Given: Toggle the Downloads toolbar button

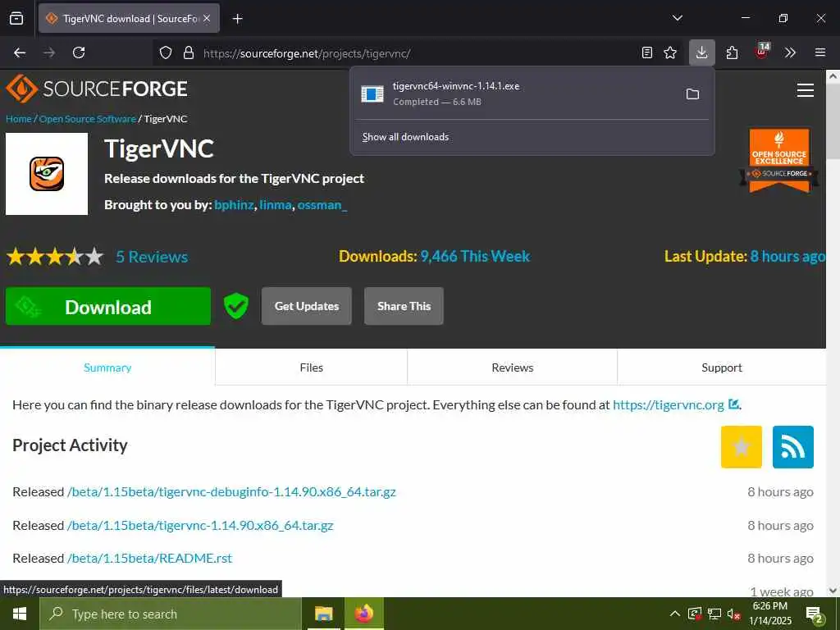Looking at the screenshot, I should click(702, 52).
